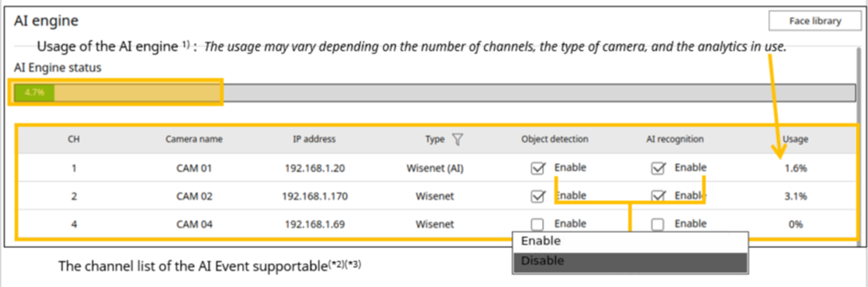
Task: Click the Object detection column header
Action: (x=555, y=139)
